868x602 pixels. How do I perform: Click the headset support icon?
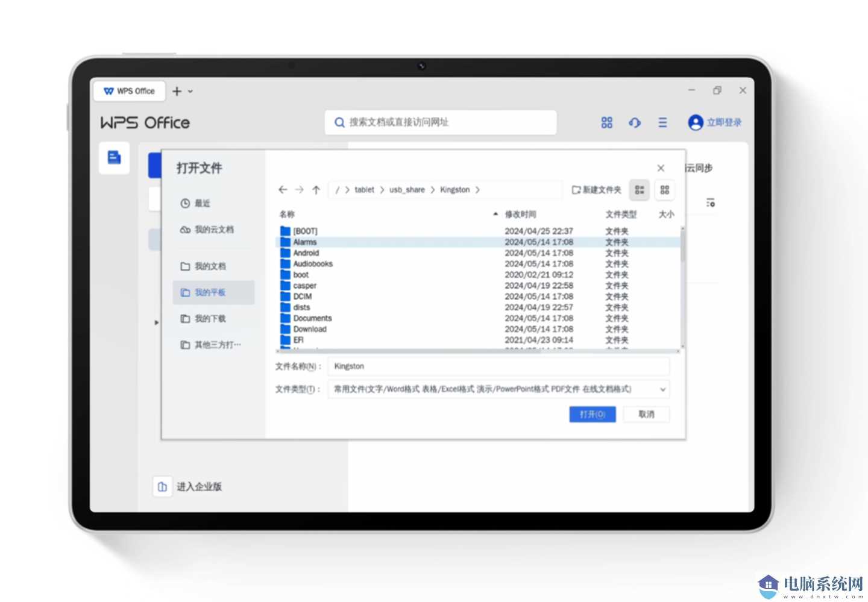tap(635, 122)
